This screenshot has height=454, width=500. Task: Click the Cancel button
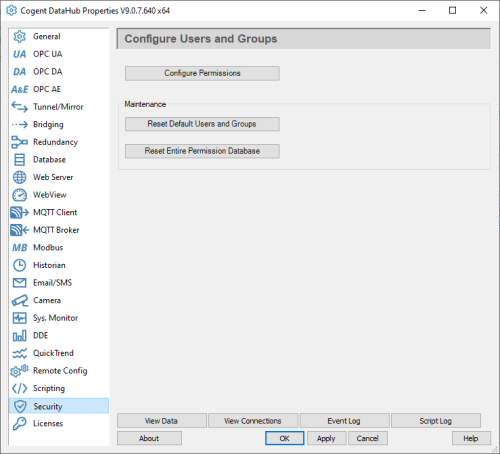[368, 438]
